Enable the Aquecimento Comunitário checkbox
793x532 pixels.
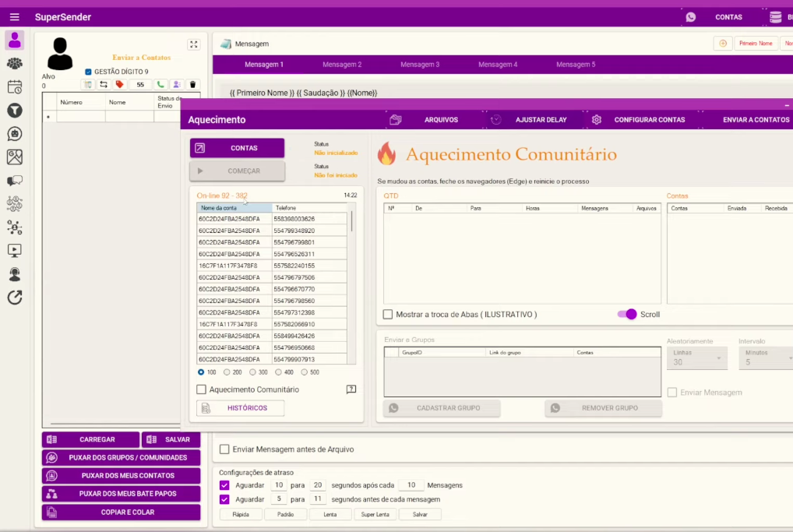pyautogui.click(x=201, y=389)
